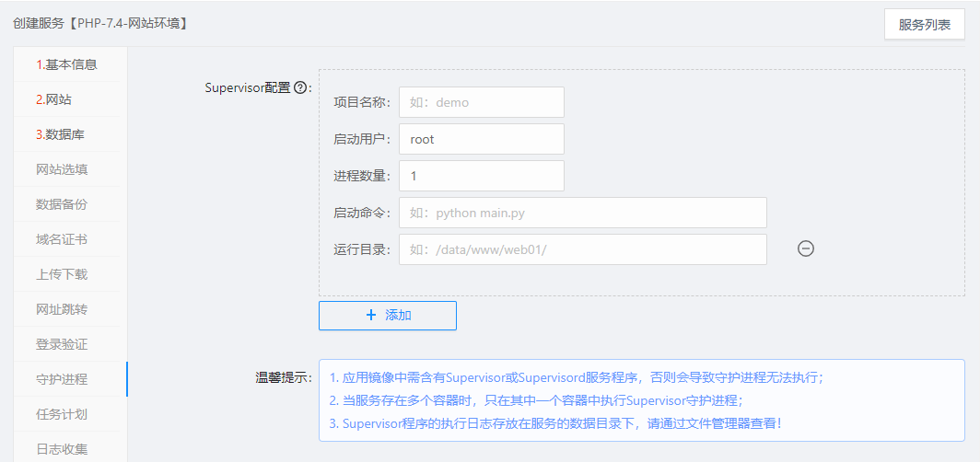Select the 守护进程 tab

click(62, 379)
